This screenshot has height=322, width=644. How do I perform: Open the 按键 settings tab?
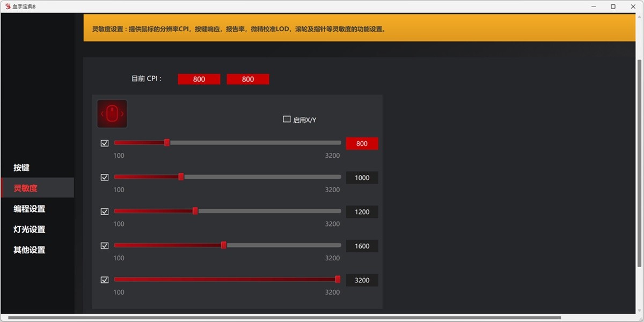coord(21,168)
